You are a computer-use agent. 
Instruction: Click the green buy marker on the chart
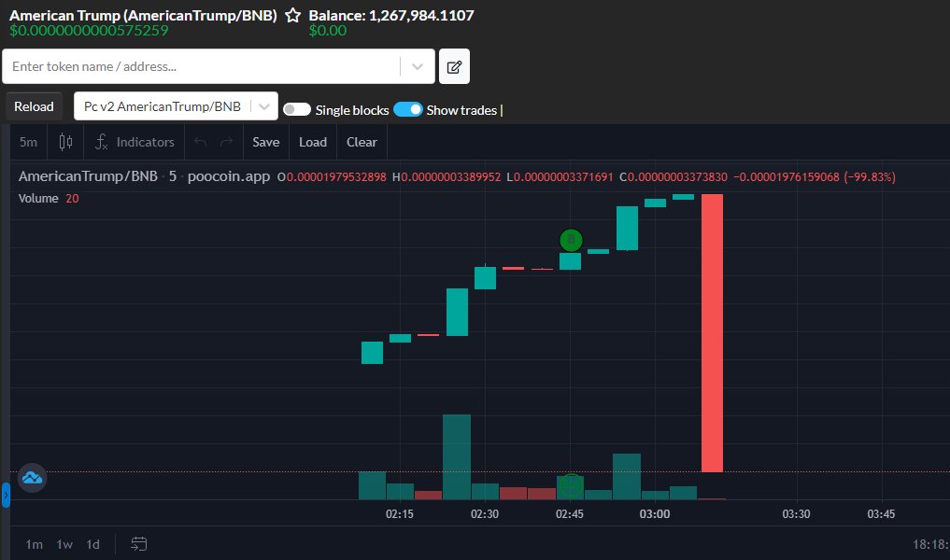click(570, 240)
